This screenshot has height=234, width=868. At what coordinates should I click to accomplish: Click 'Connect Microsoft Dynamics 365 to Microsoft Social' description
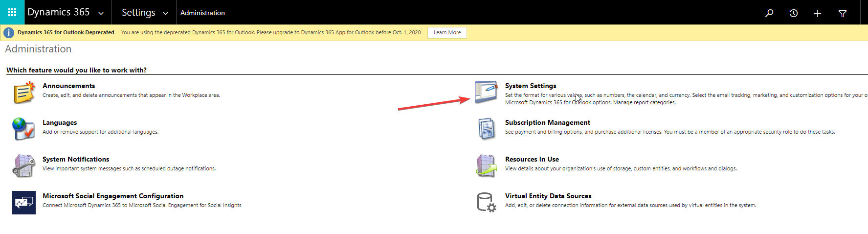142,205
